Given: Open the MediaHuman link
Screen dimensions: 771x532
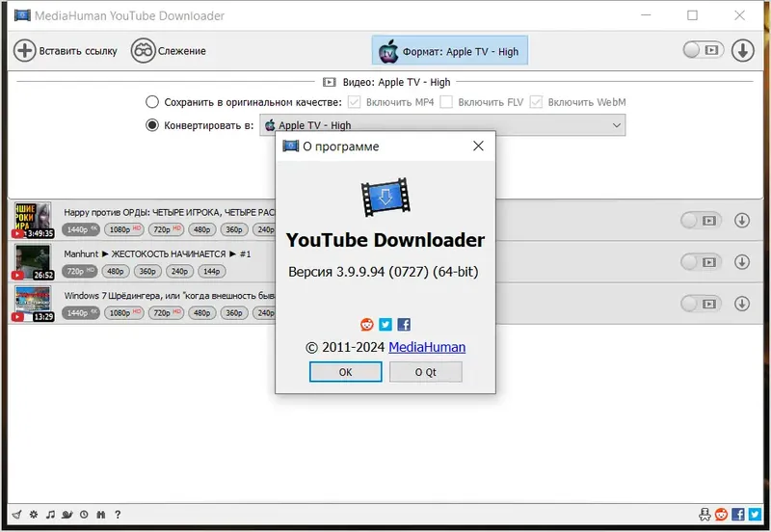Looking at the screenshot, I should pyautogui.click(x=427, y=347).
